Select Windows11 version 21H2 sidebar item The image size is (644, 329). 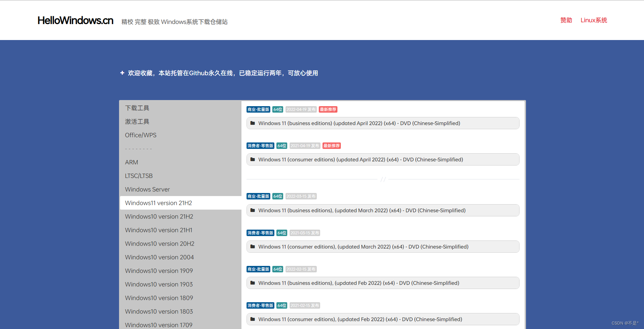point(180,203)
